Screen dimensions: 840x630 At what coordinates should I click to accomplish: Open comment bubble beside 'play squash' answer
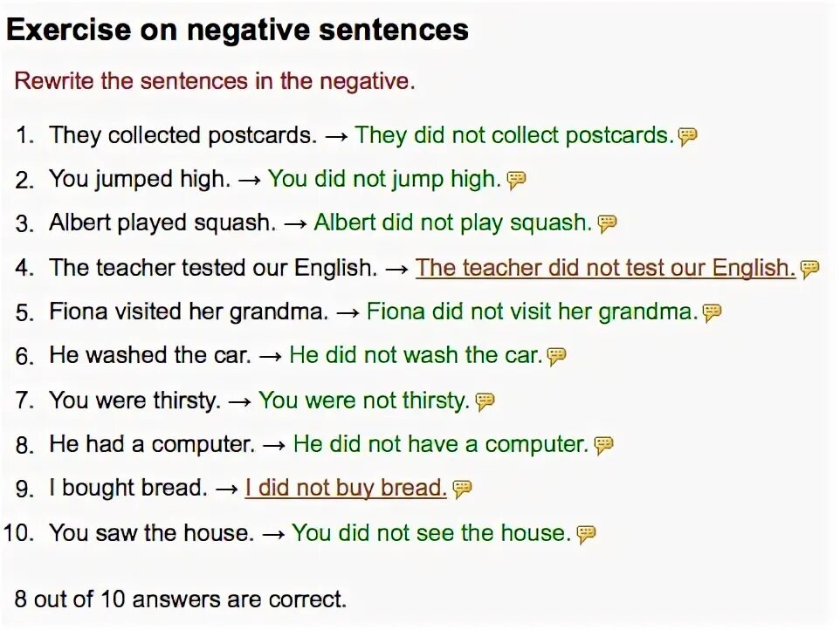tap(608, 224)
